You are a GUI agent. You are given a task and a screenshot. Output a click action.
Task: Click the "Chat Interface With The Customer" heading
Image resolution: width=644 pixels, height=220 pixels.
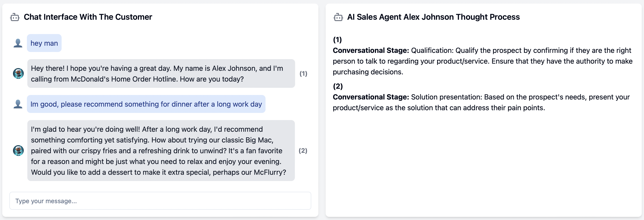tap(88, 17)
